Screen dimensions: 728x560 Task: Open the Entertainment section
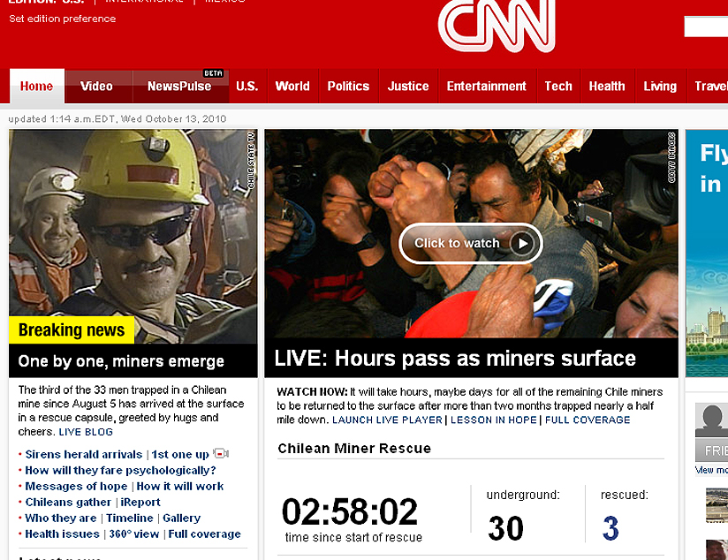click(x=487, y=86)
